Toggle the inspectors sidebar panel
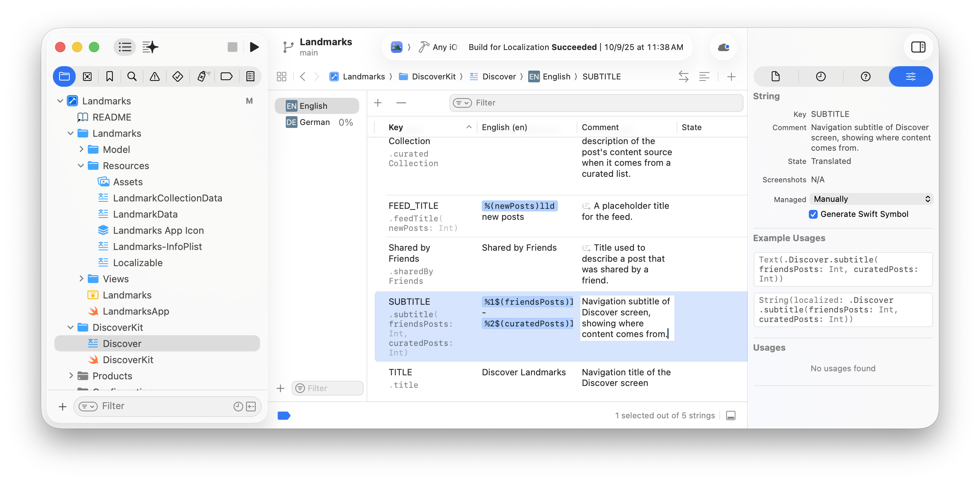The width and height of the screenshot is (980, 483). 918,47
